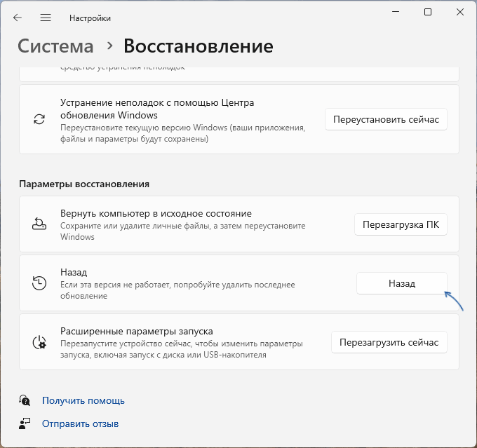
Task: Click the advanced startup power-gear icon
Action: pyautogui.click(x=39, y=342)
